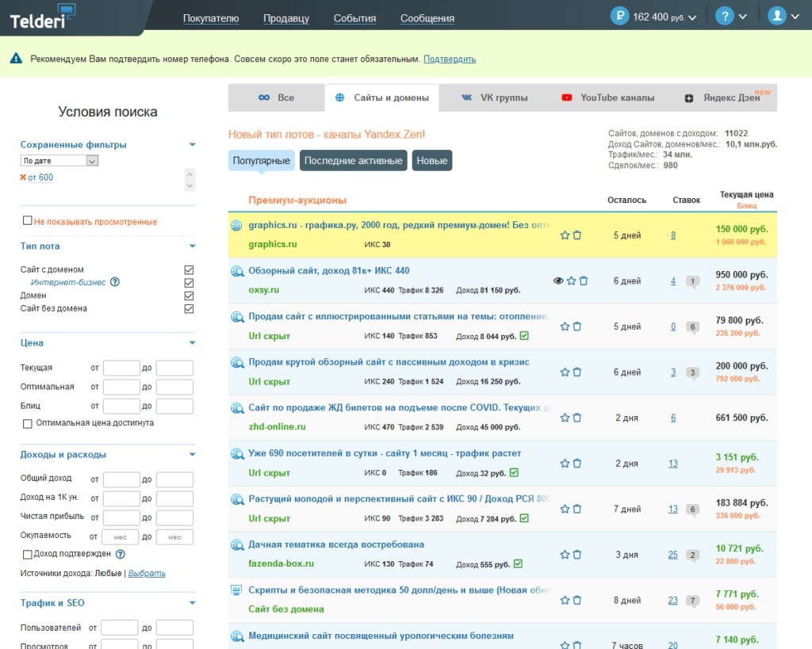Open the user profile avatar icon
Viewport: 812px width, 649px height.
point(777,16)
